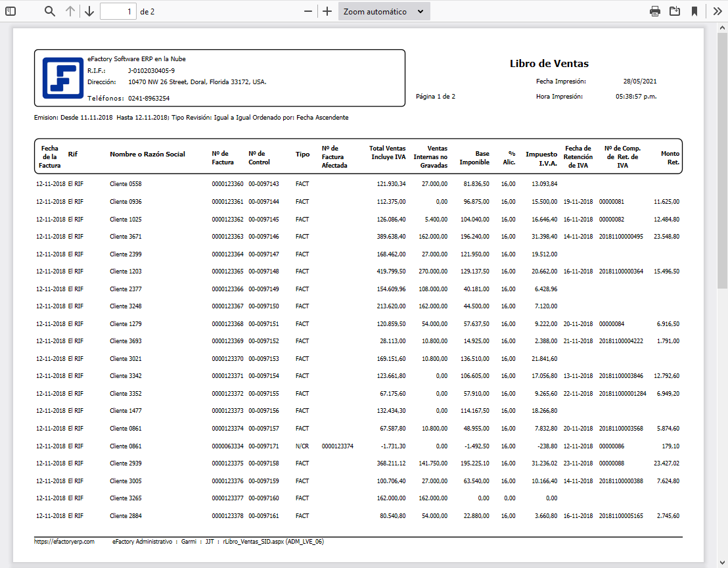Click the Libro de Ventas title
The image size is (728, 568).
549,64
